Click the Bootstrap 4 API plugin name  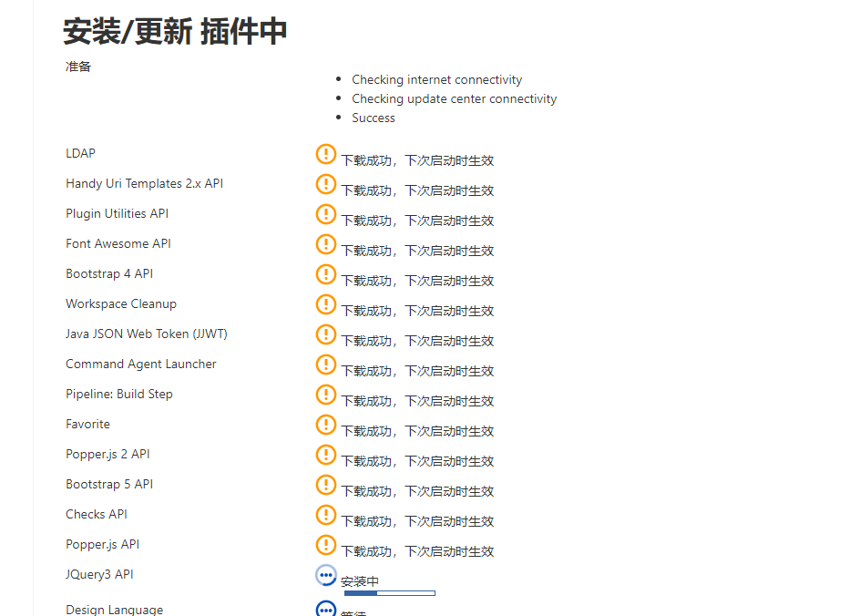(x=109, y=273)
